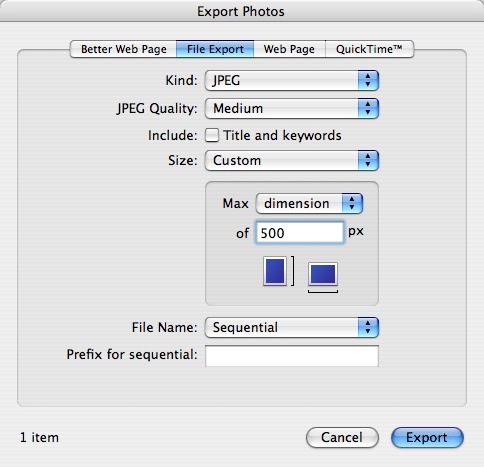Image resolution: width=484 pixels, height=467 pixels.
Task: Click the JPEG Quality popup arrows
Action: click(368, 108)
